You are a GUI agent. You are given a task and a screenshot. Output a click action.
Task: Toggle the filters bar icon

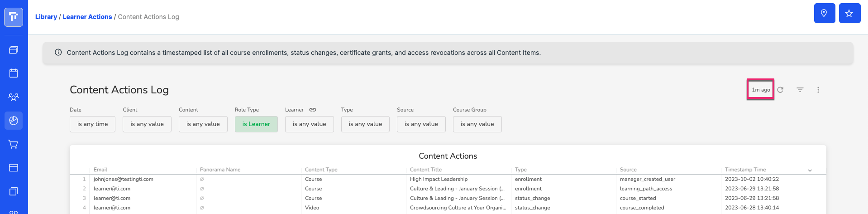[x=800, y=90]
